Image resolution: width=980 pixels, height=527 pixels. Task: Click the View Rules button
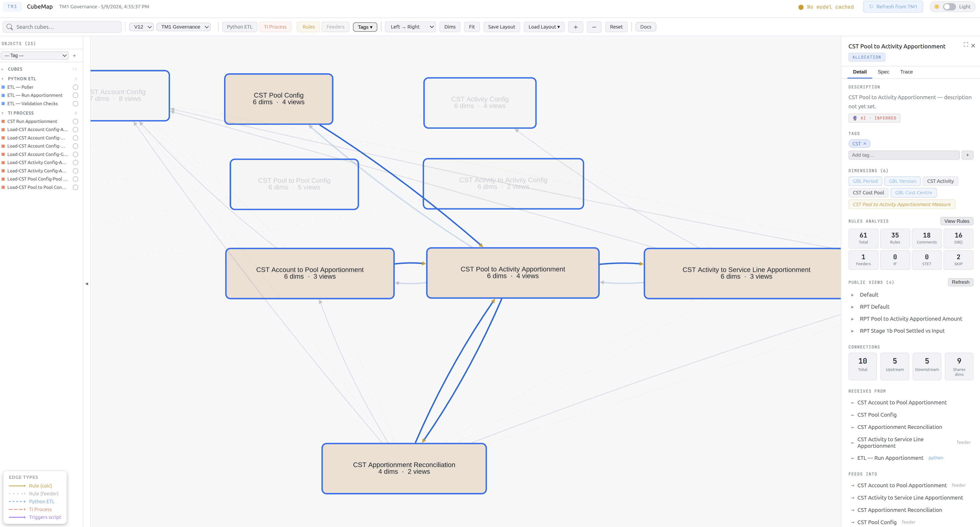point(957,221)
